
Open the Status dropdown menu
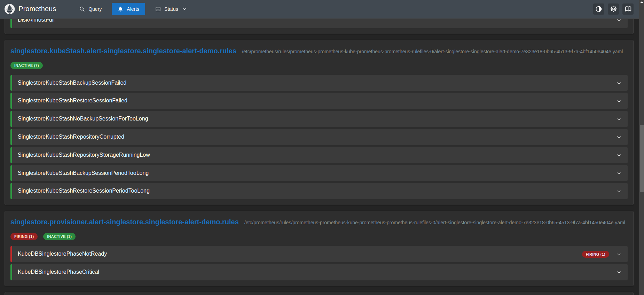click(171, 9)
